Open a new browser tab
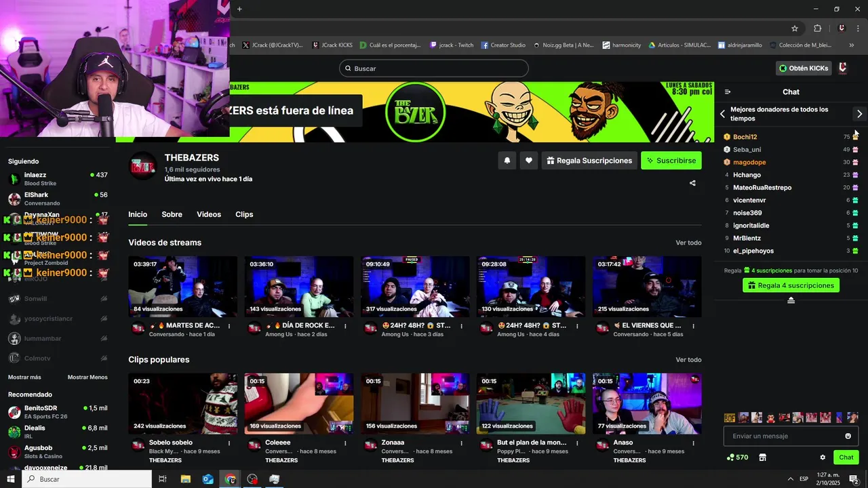Screen dimensions: 868x488 tap(239, 9)
